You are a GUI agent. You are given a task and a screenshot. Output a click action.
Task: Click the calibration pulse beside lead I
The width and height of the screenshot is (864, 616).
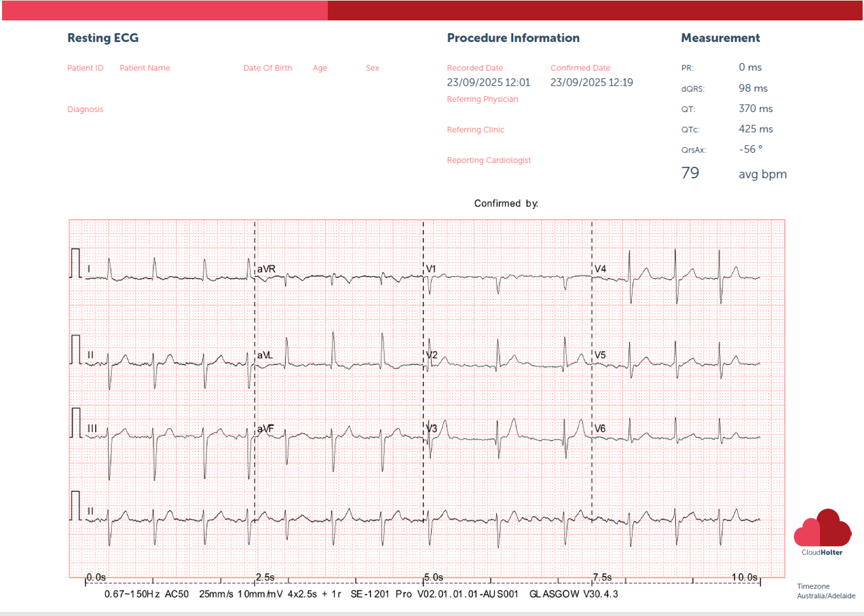[75, 263]
